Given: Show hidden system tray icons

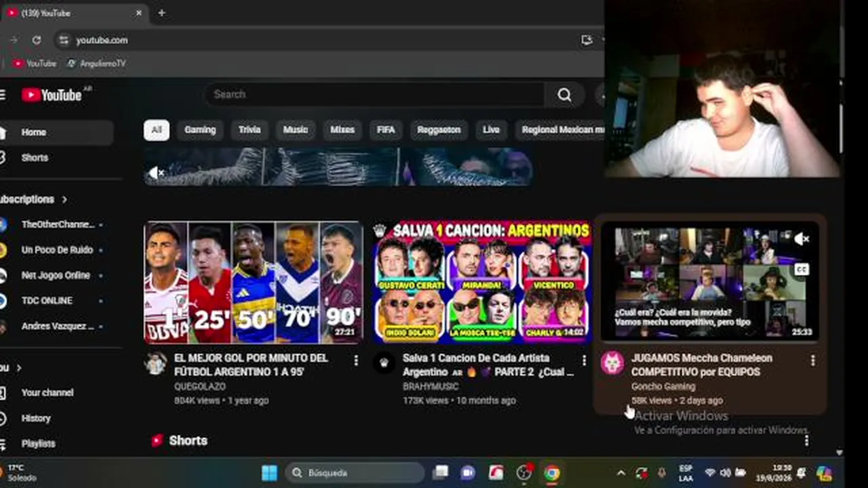Looking at the screenshot, I should [620, 472].
